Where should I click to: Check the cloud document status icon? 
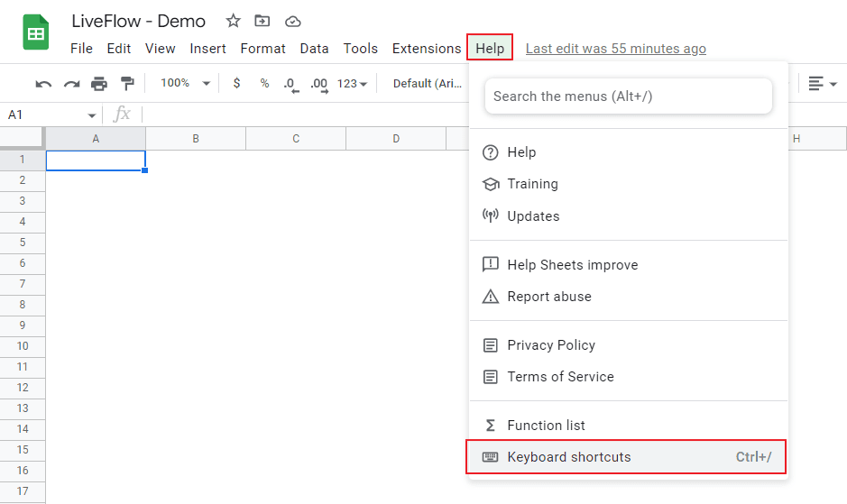pyautogui.click(x=293, y=22)
